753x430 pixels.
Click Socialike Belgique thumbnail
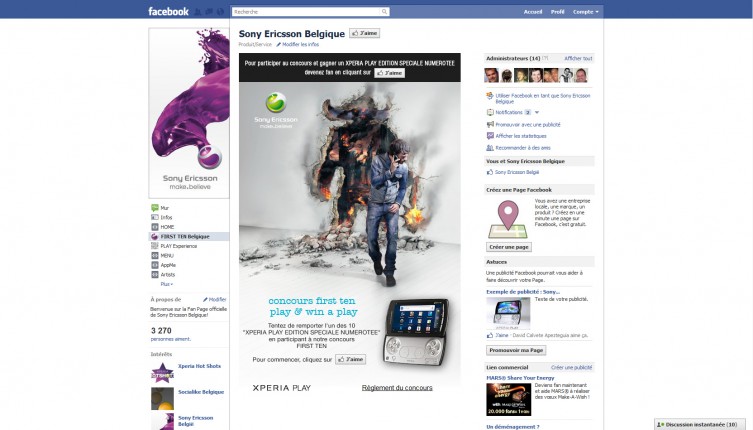pyautogui.click(x=162, y=399)
